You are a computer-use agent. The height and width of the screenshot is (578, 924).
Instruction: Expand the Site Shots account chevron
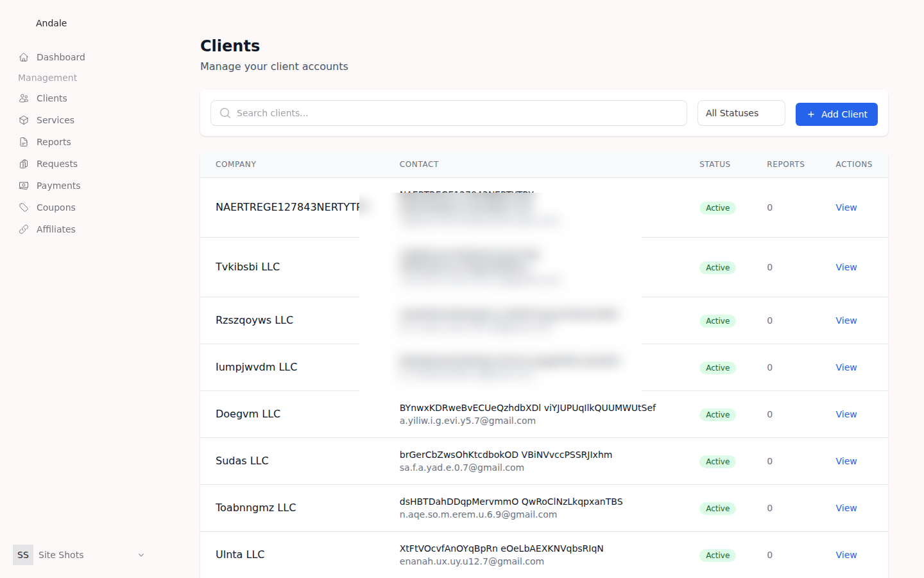[x=141, y=555]
